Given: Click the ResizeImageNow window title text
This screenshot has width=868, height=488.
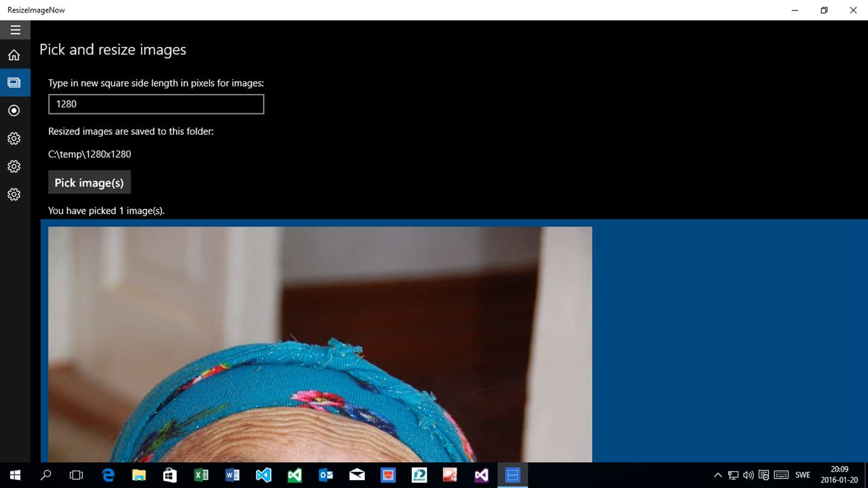Looking at the screenshot, I should pos(36,10).
